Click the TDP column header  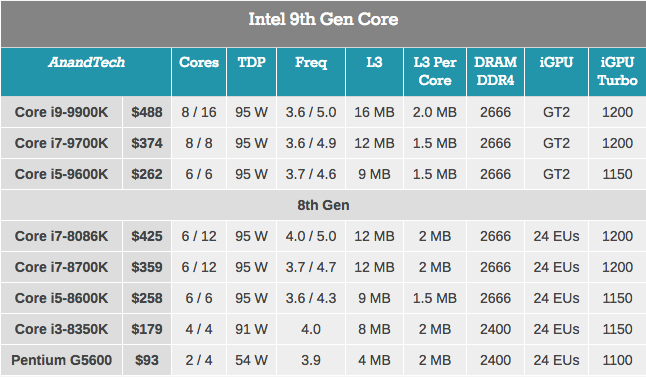[x=251, y=72]
